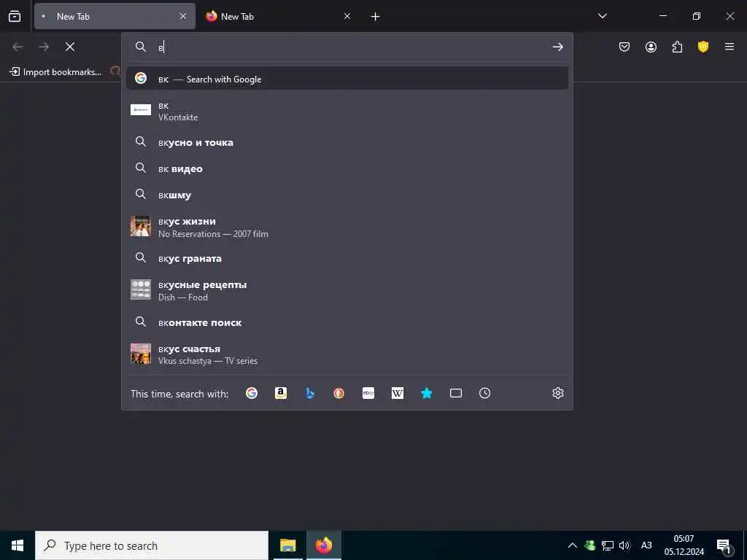Open volume control in system tray
Screen dimensions: 747x560
(x=624, y=545)
